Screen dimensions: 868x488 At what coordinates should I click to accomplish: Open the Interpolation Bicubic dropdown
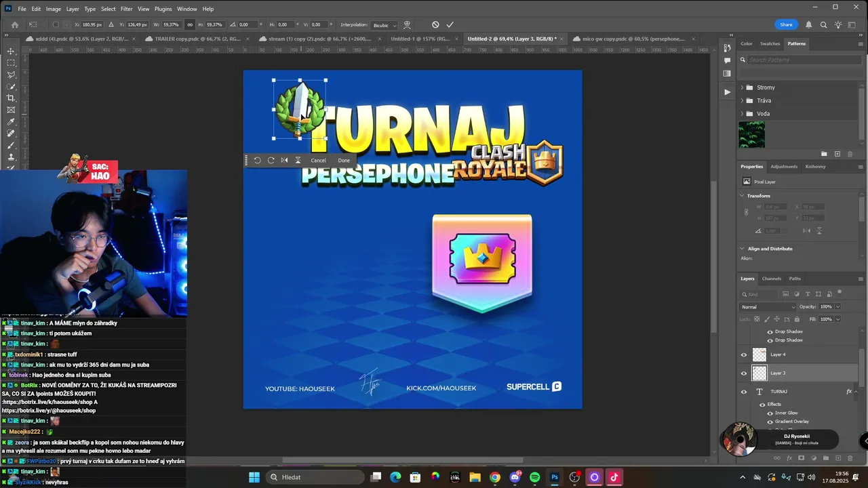point(384,25)
